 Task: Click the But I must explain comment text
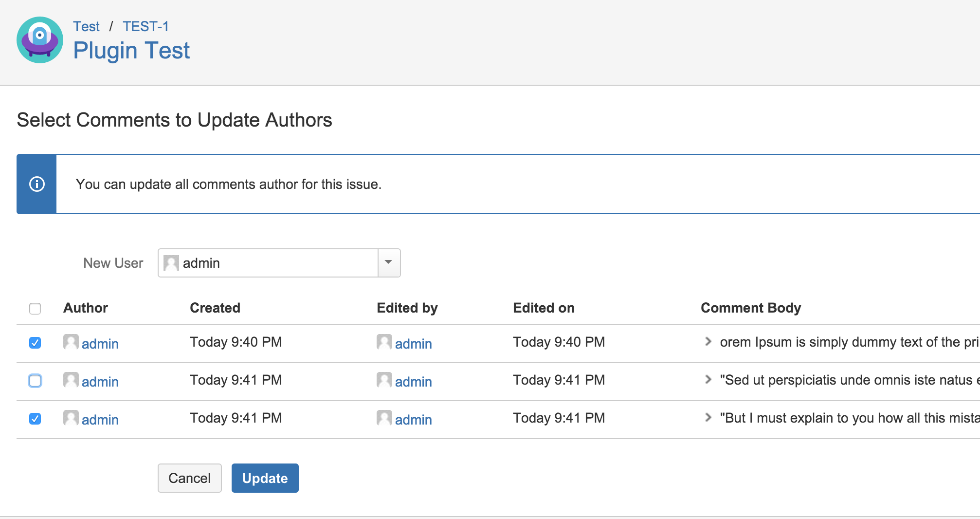850,418
